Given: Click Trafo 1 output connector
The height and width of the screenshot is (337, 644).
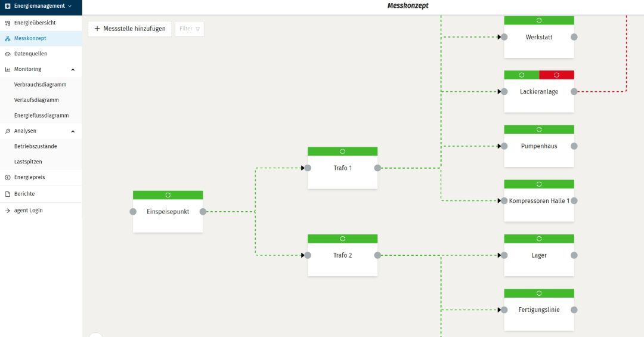Looking at the screenshot, I should [x=377, y=168].
